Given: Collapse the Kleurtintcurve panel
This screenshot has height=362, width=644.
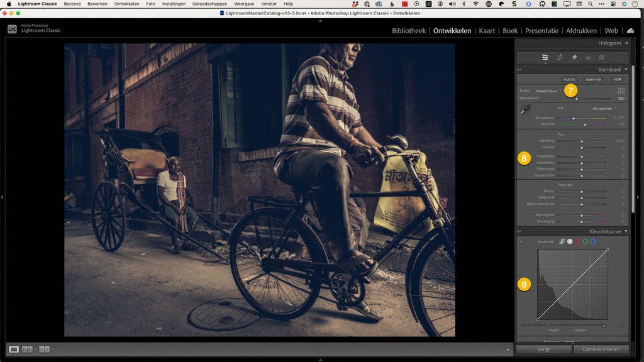Looking at the screenshot, I should coord(626,231).
